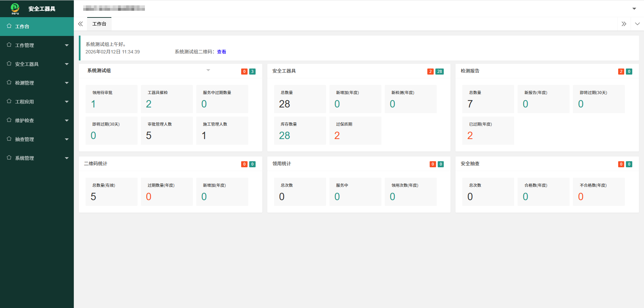Click the red 2 badge in 检测报告 panel
The image size is (644, 308).
(621, 72)
